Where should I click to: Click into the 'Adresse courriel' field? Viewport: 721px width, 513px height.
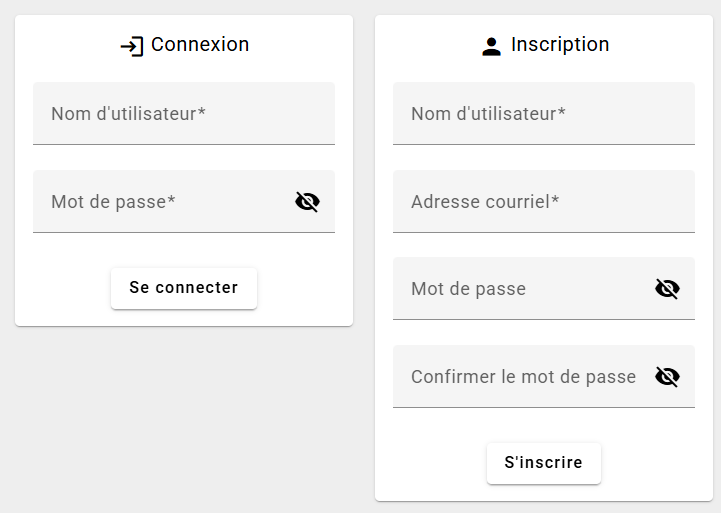coord(544,202)
